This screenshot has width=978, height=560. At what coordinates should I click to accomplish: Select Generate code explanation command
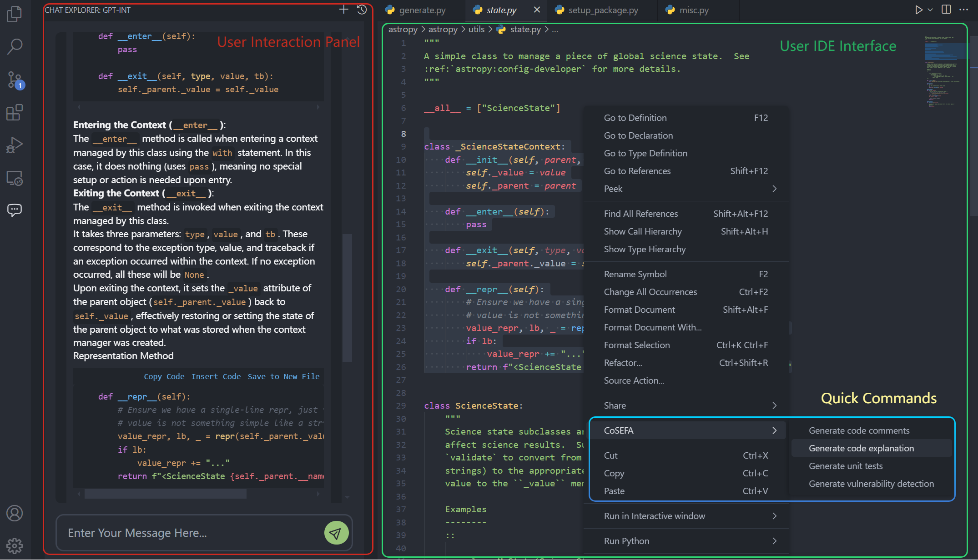click(x=861, y=448)
